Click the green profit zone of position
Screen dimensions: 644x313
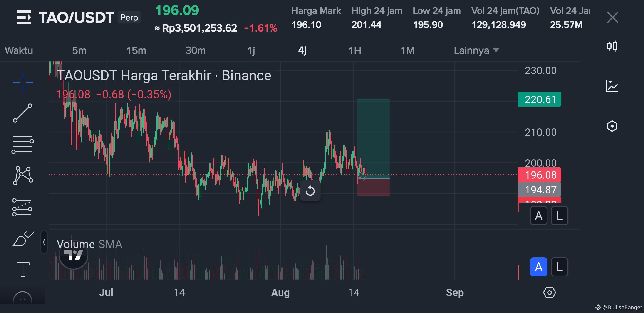(373, 139)
